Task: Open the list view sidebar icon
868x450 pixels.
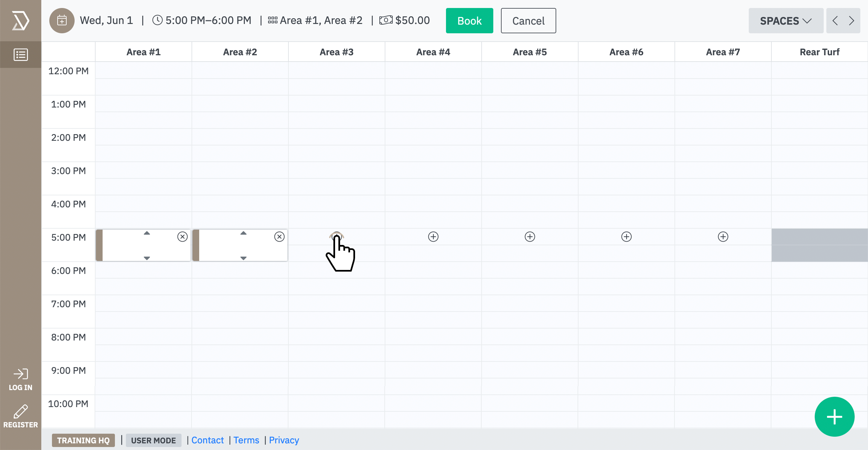Action: click(21, 55)
